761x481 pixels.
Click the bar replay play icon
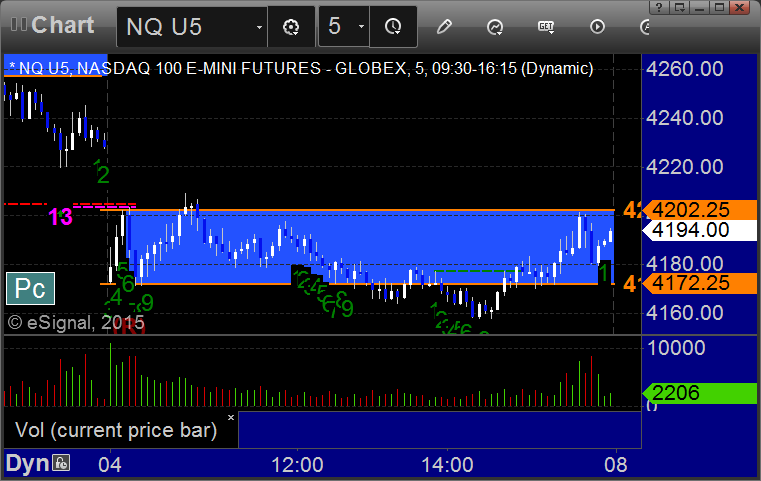coord(597,27)
